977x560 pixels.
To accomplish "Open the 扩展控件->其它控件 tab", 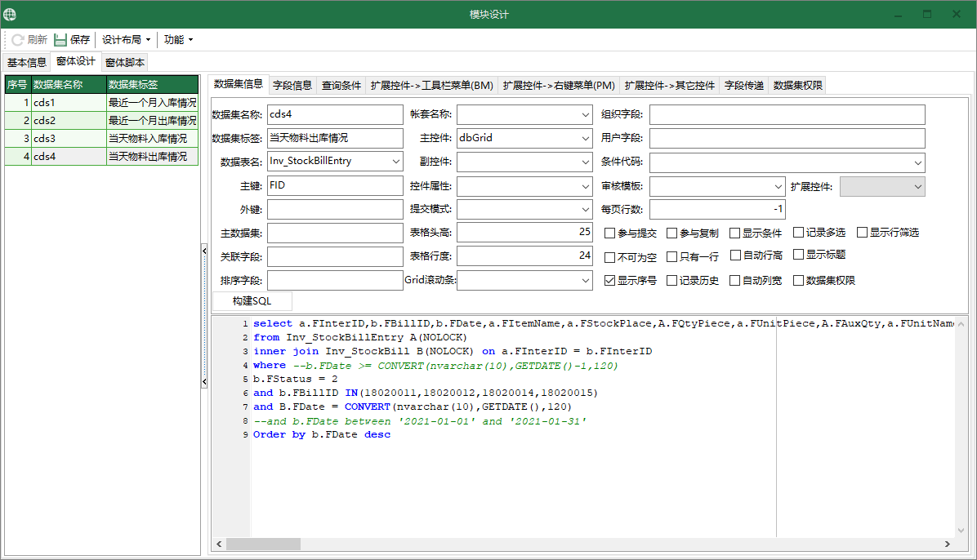I will (670, 86).
